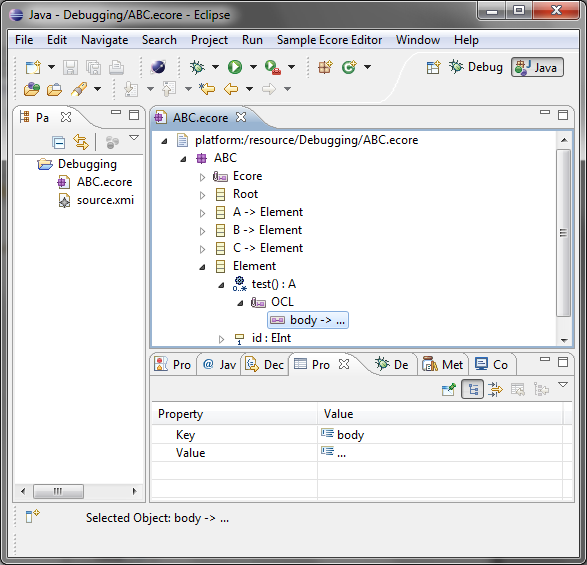Select the body -> ... tree entry

click(308, 320)
